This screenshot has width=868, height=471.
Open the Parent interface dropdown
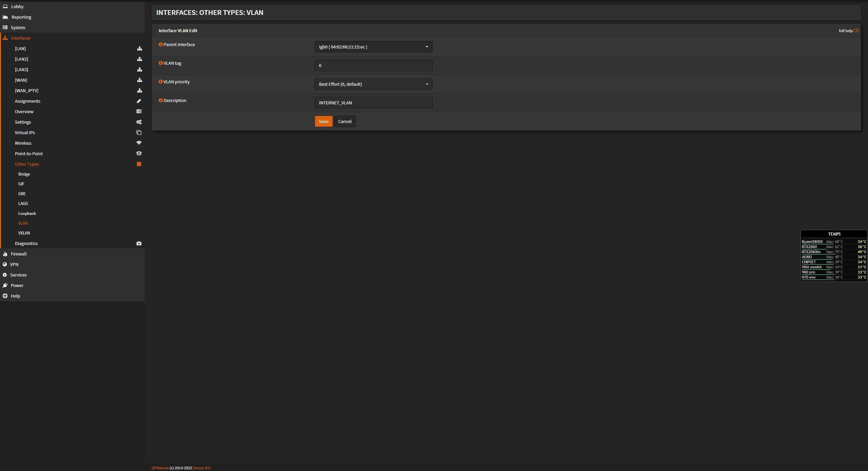[x=373, y=47]
